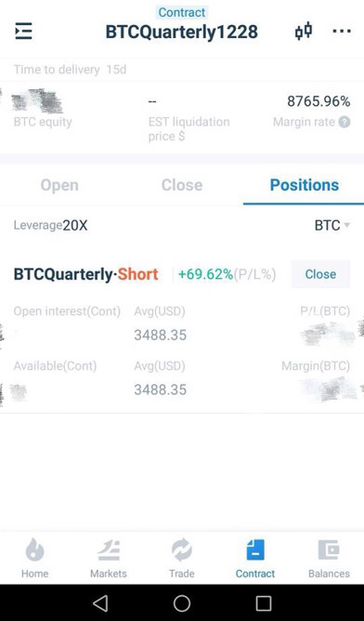Go to Home flame icon

pyautogui.click(x=34, y=550)
